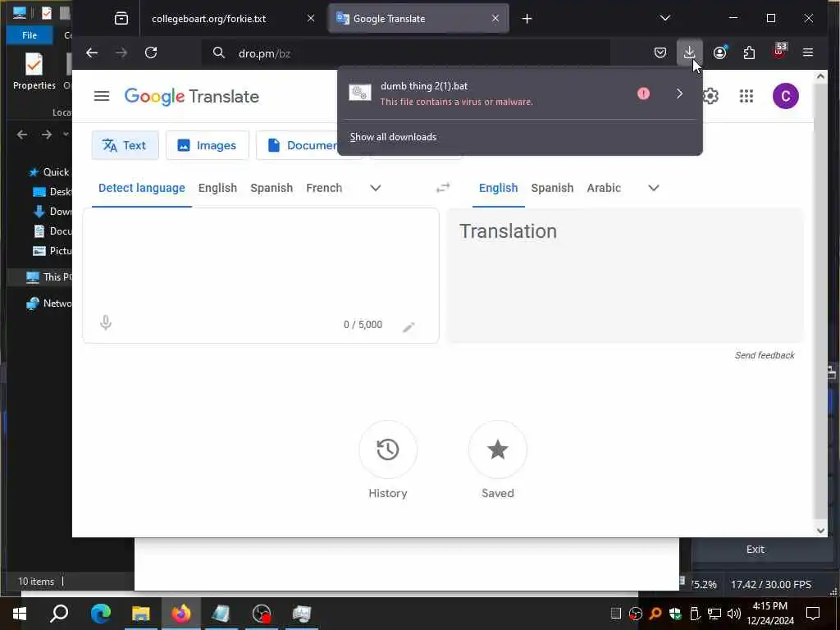Screen dimensions: 840x630
Task: Choose French as source language
Action: pyautogui.click(x=324, y=188)
